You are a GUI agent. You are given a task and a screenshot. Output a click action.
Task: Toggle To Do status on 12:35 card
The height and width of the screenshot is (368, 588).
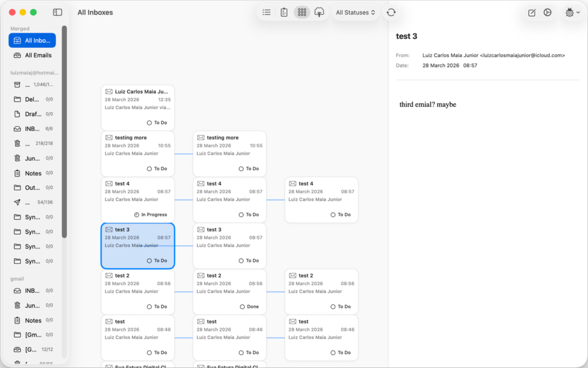(157, 123)
